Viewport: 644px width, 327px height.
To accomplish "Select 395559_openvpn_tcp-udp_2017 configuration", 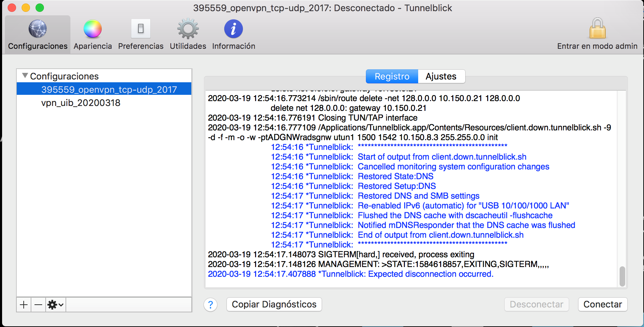I will pyautogui.click(x=104, y=89).
